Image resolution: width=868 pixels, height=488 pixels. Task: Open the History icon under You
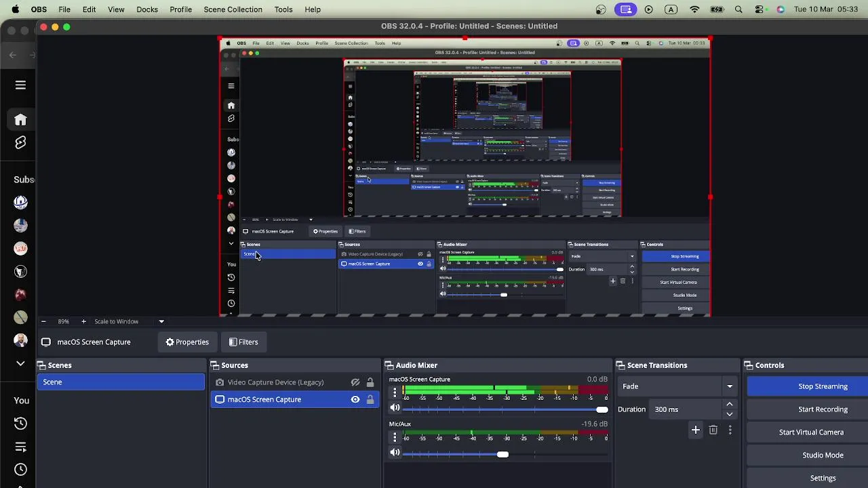click(x=20, y=424)
